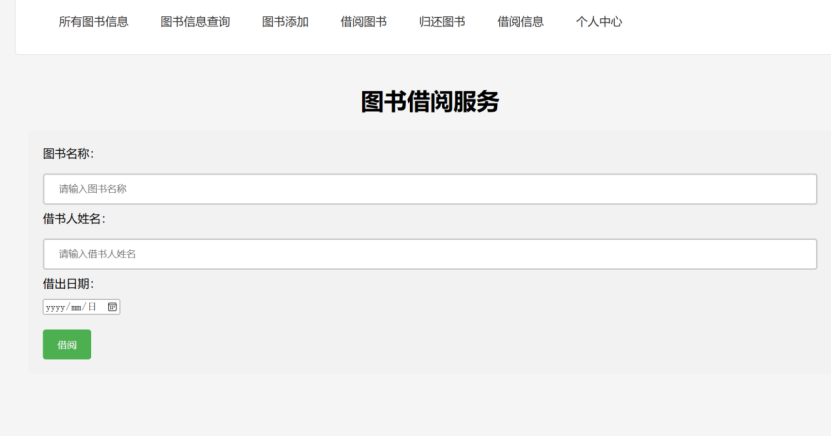This screenshot has height=437, width=831.
Task: Click the 借书人姓名 input field
Action: (x=430, y=254)
